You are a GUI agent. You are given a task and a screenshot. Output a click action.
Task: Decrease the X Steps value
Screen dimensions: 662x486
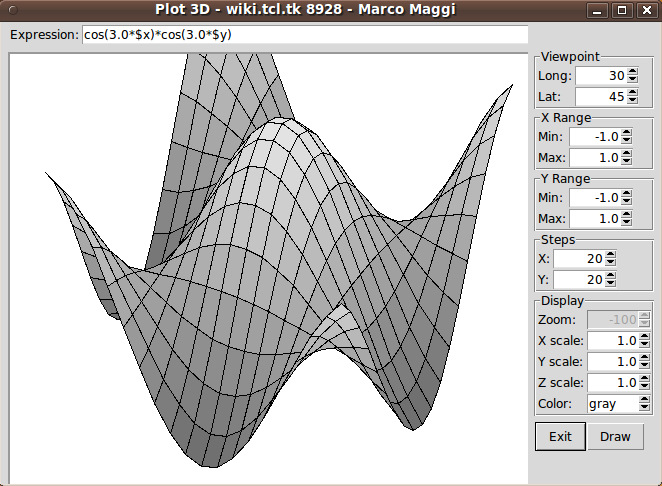610,262
